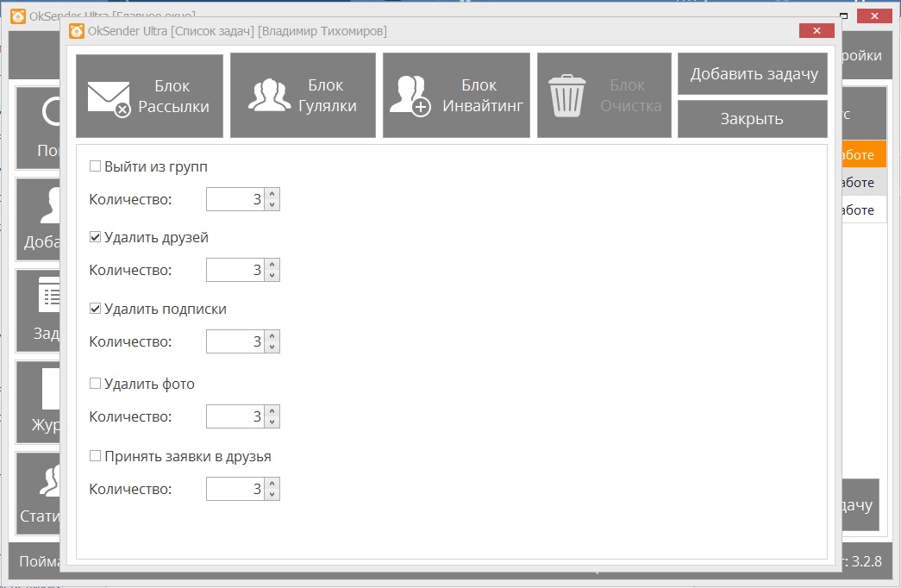Decrease quantity for Удалить друзей
The height and width of the screenshot is (588, 901).
(x=272, y=275)
